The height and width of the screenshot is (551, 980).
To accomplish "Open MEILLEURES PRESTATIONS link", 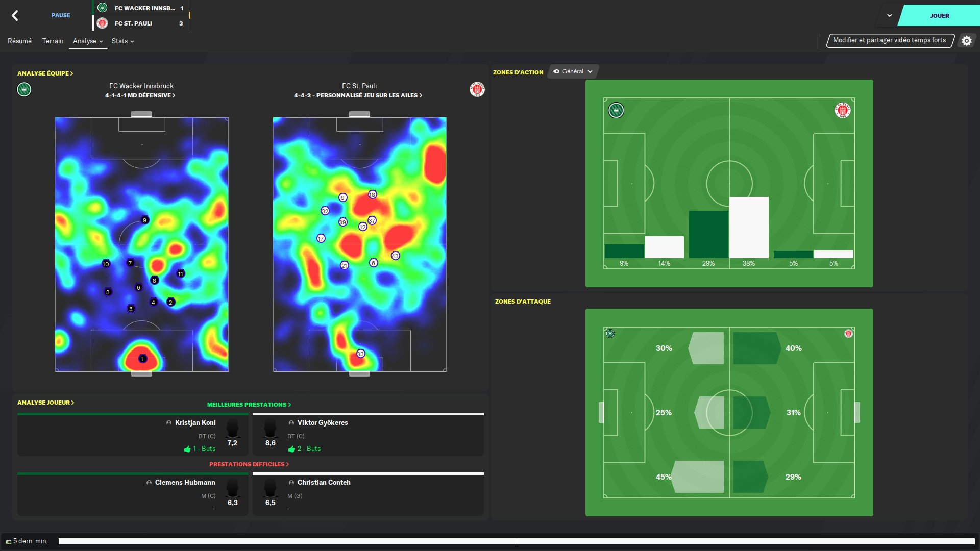I will point(249,405).
